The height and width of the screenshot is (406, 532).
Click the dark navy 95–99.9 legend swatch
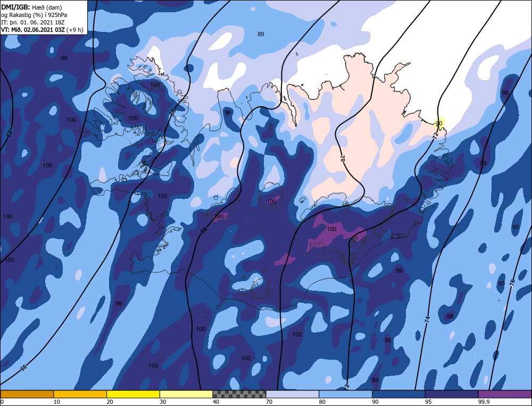pos(452,394)
